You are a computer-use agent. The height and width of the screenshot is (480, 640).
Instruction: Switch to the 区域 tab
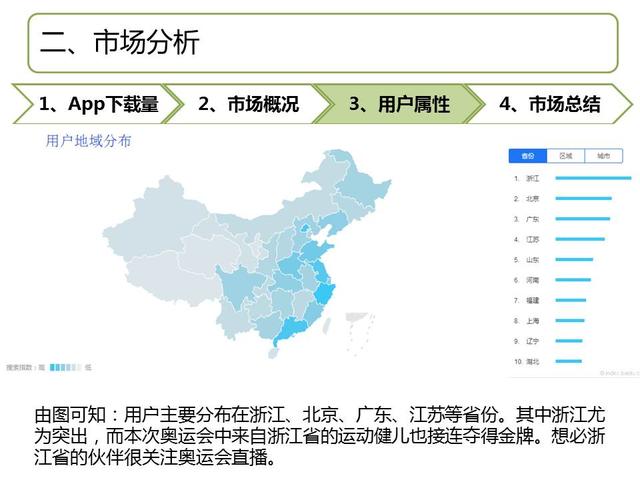pos(566,156)
